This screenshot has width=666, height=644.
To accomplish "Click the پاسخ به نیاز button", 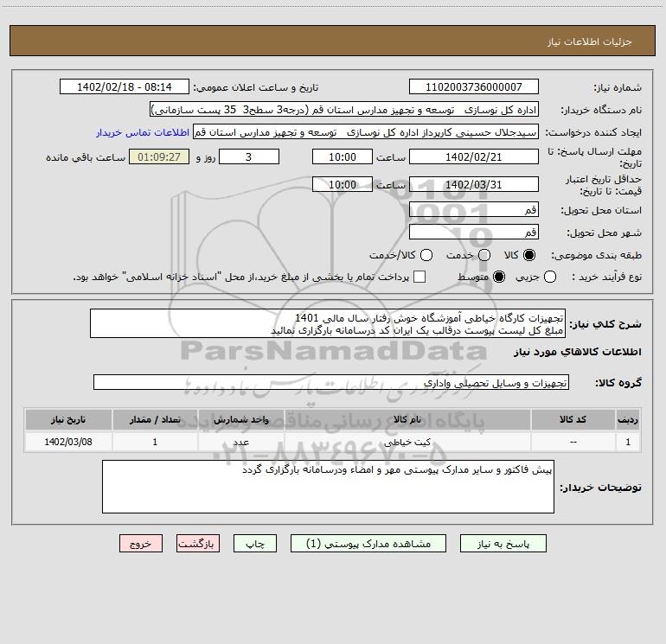I will (x=503, y=544).
